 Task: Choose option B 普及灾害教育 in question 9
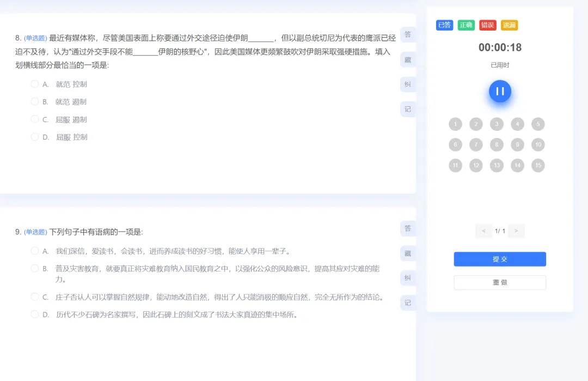pos(34,268)
